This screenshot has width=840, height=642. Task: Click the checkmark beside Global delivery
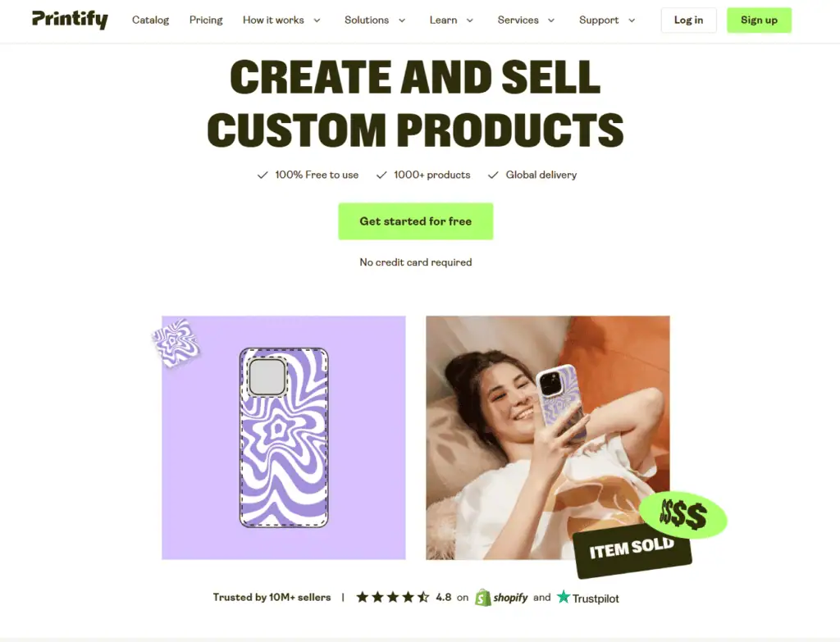(x=493, y=175)
